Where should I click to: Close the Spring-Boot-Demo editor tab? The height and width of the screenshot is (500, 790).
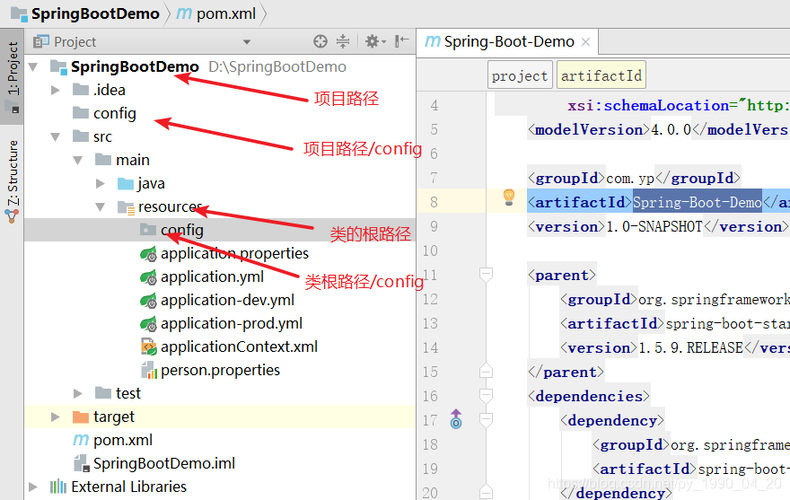(585, 42)
